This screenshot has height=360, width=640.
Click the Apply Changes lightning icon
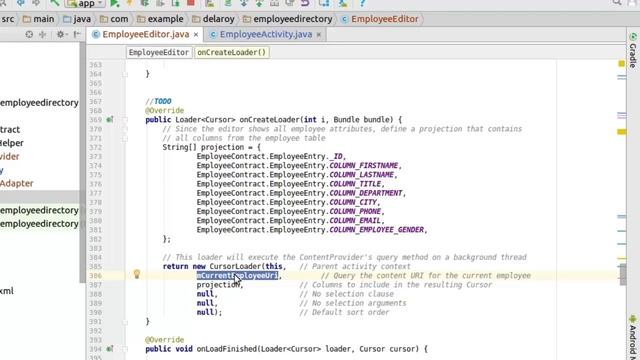(129, 3)
